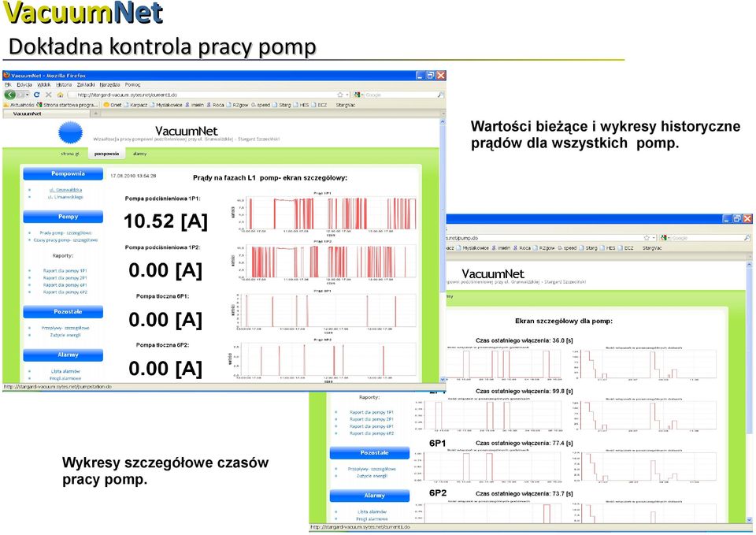Open the Strona startowa progra... bookmark
This screenshot has width=756, height=535.
point(67,105)
